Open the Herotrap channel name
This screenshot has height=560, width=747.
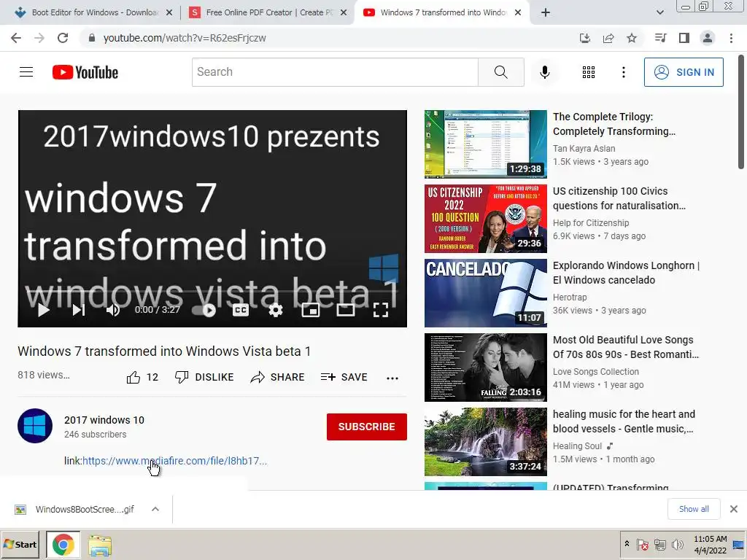pos(569,297)
